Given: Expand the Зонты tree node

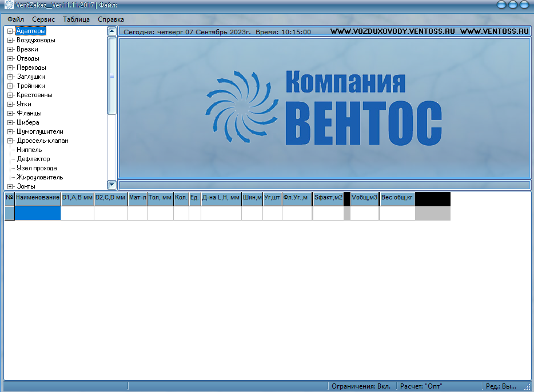Looking at the screenshot, I should point(10,186).
